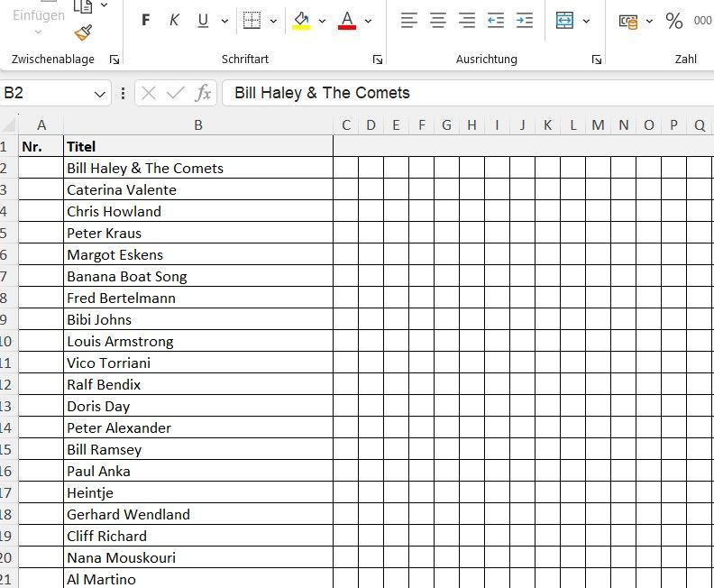Viewport: 714px width, 588px height.
Task: Center text horizontally
Action: tap(438, 21)
